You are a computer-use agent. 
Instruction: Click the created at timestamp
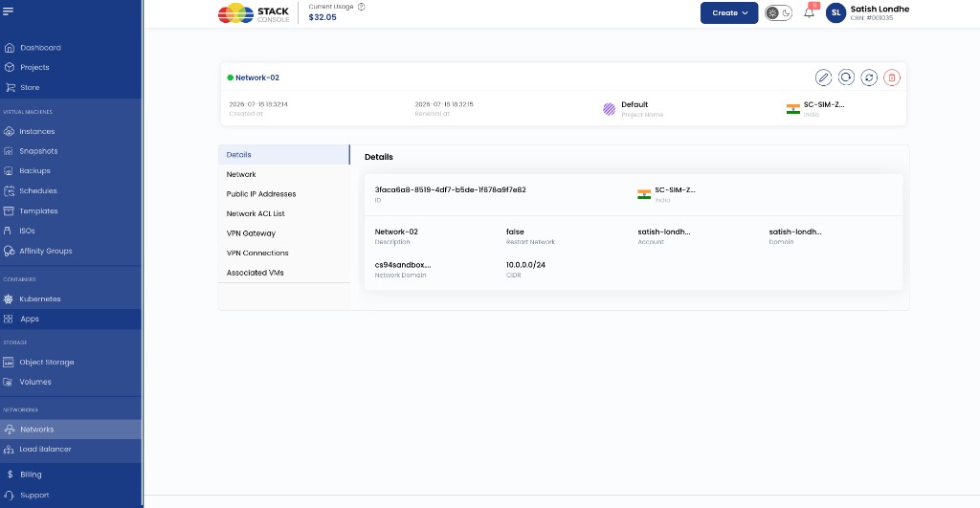258,104
